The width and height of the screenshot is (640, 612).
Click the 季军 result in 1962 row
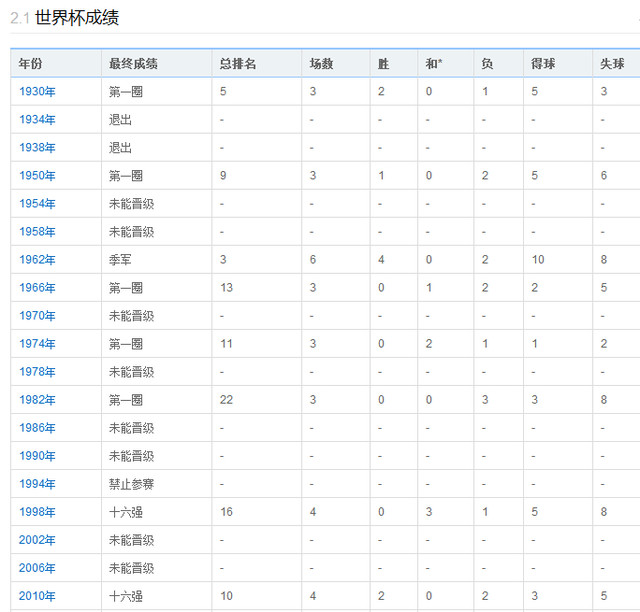120,260
